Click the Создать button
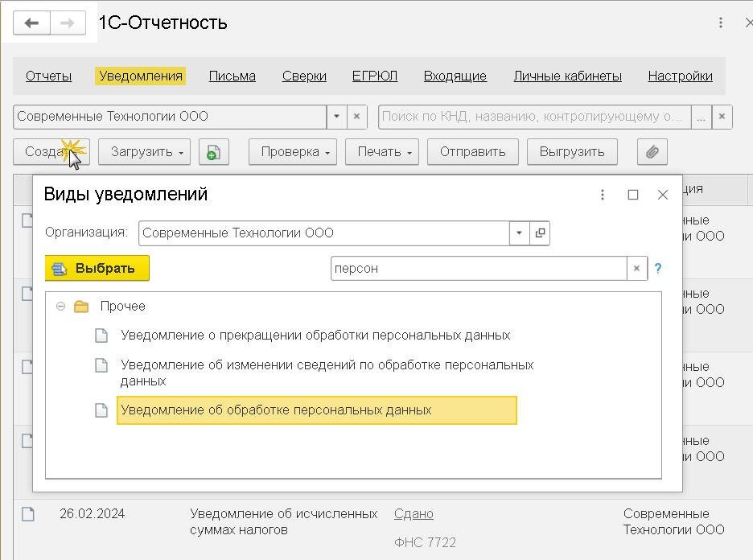 point(51,152)
